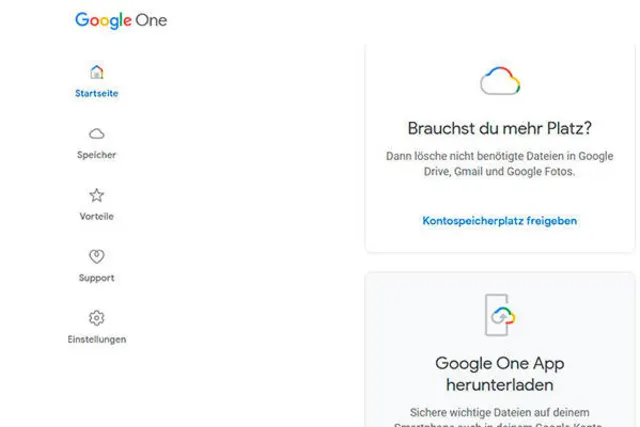This screenshot has height=427, width=640.
Task: Click the 'Drive, Gmail und Google Fotos' text
Action: coord(500,172)
